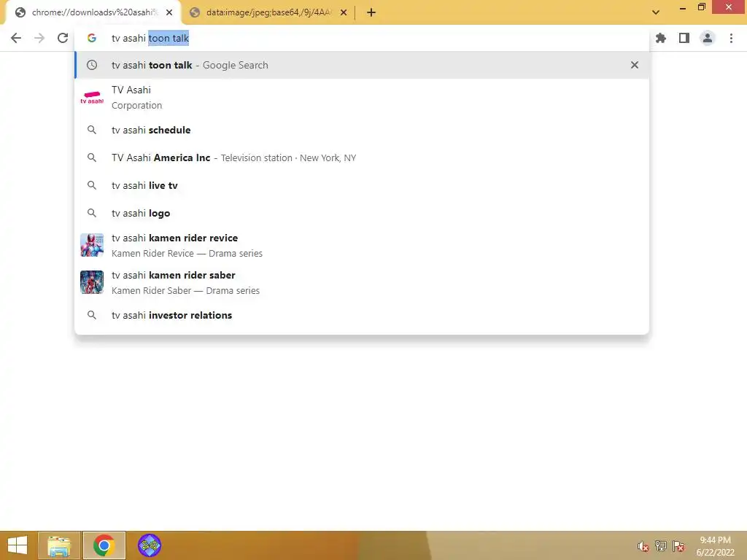This screenshot has height=560, width=747.
Task: Click the forward navigation arrow
Action: pyautogui.click(x=39, y=38)
